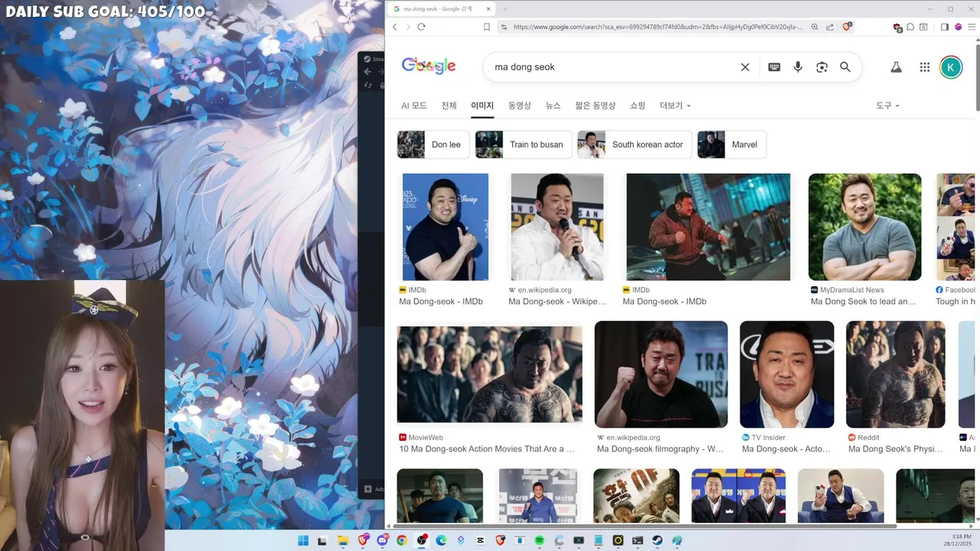The width and height of the screenshot is (980, 551).
Task: Open the gray t-shirt crossed arms thumbnail
Action: coord(865,227)
